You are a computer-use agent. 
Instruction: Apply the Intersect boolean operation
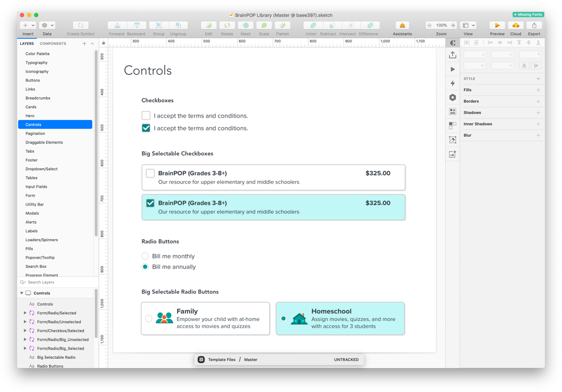[x=351, y=25]
